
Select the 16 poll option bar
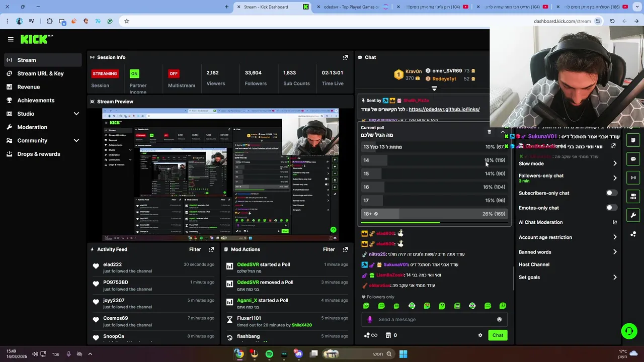click(x=434, y=187)
